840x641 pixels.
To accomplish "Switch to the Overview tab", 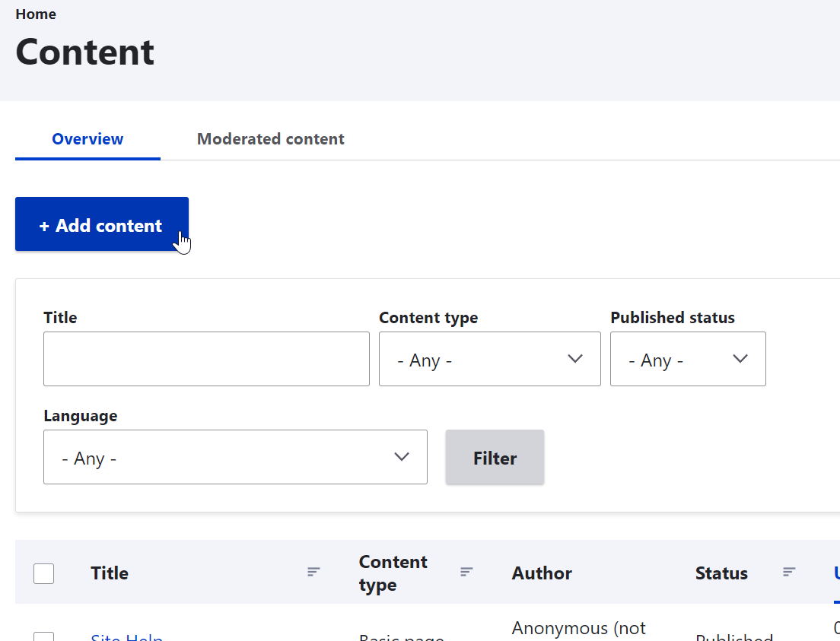I will pos(87,139).
